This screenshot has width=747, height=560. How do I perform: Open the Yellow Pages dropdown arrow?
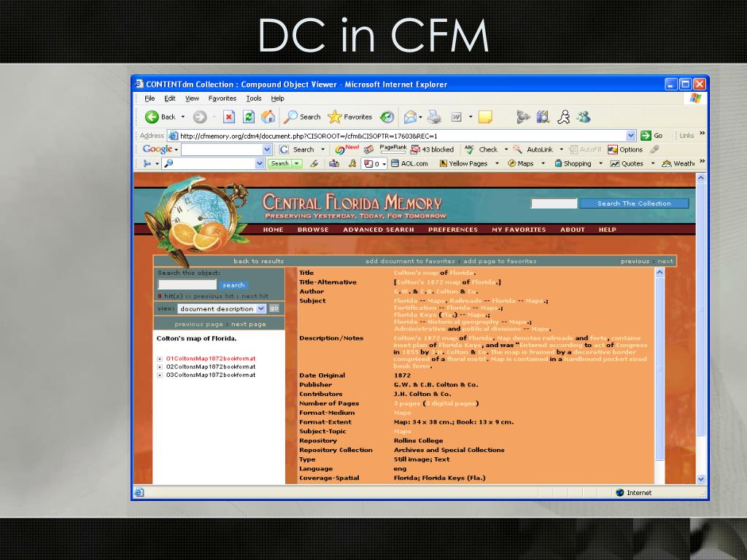point(497,163)
